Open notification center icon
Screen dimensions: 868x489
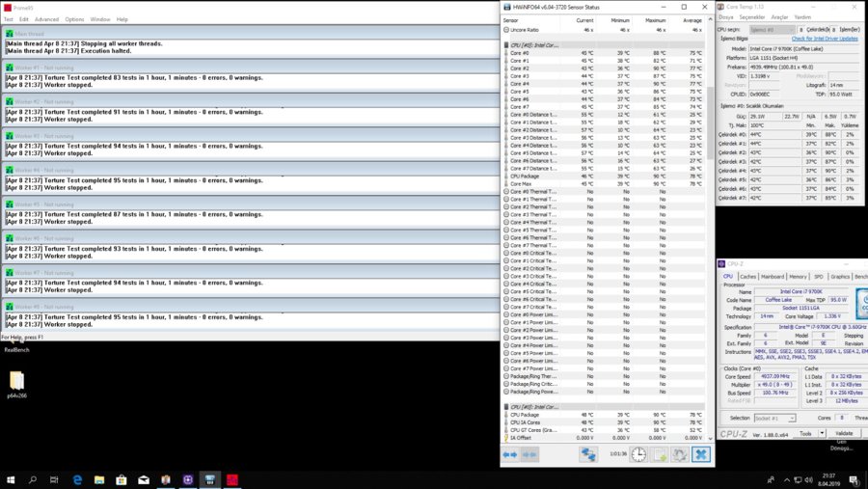[x=854, y=480]
